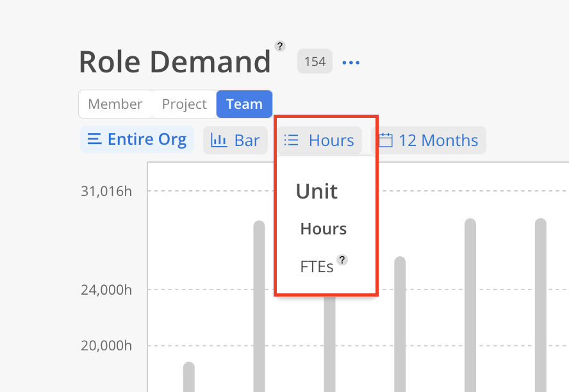The height and width of the screenshot is (392, 569).
Task: Switch to the Project view
Action: [184, 104]
